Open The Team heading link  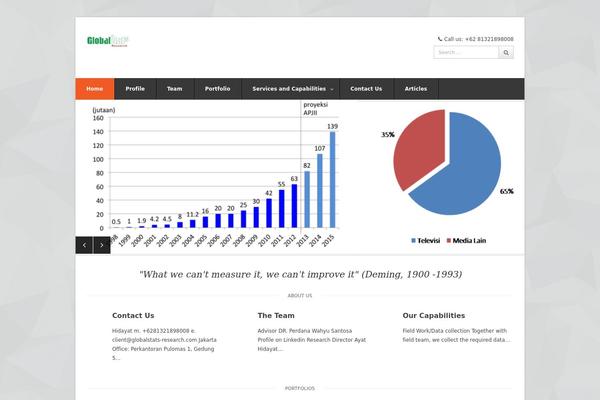click(276, 315)
